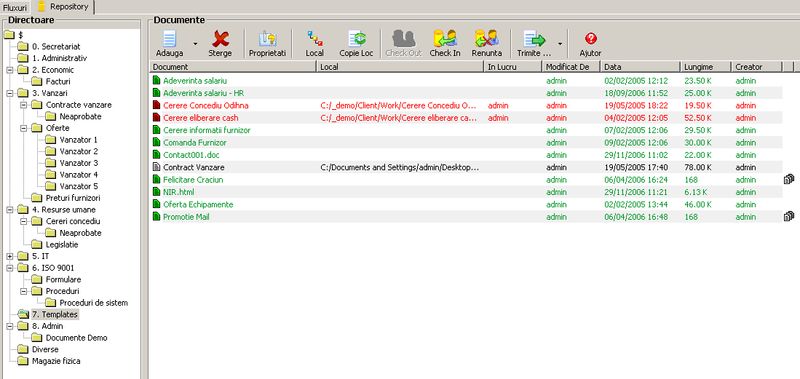The width and height of the screenshot is (800, 379).
Task: Click the Adeverinta salariu document icon
Action: 157,81
